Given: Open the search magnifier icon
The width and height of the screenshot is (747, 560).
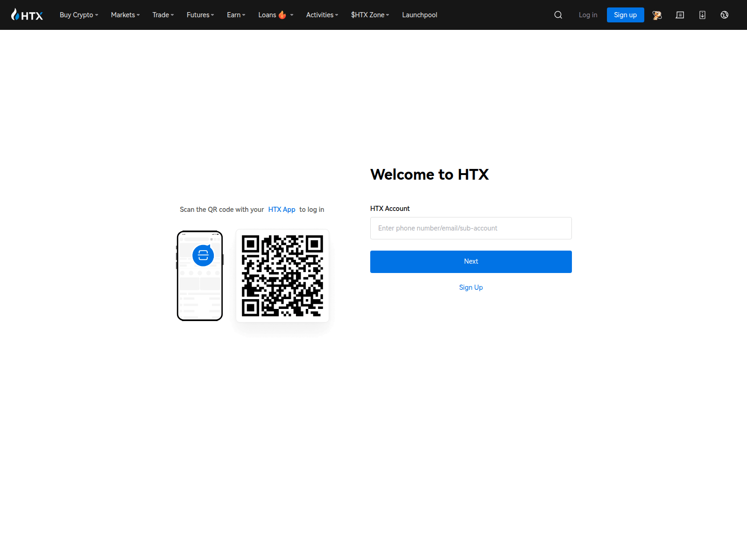Looking at the screenshot, I should point(558,15).
